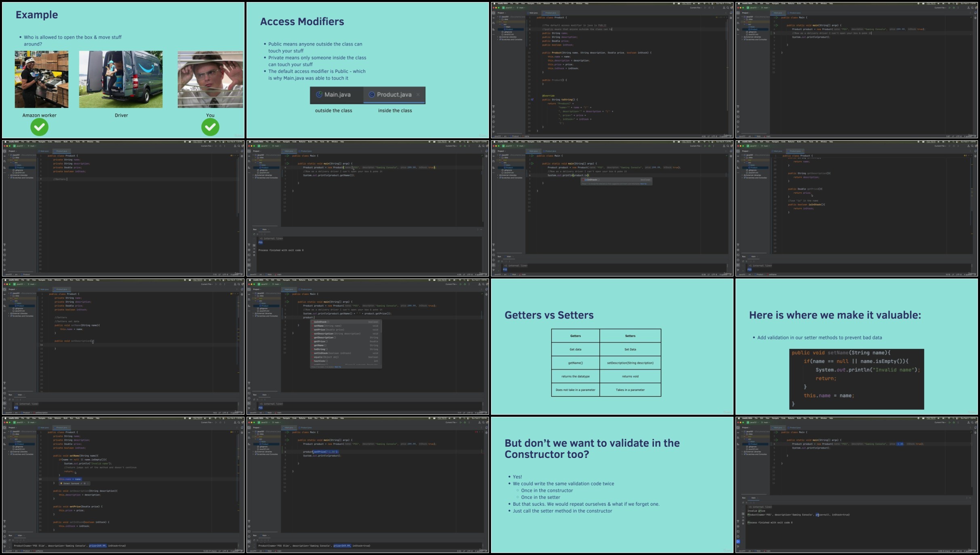This screenshot has height=555, width=980.
Task: Click the 'returns void' table cell
Action: (x=630, y=376)
